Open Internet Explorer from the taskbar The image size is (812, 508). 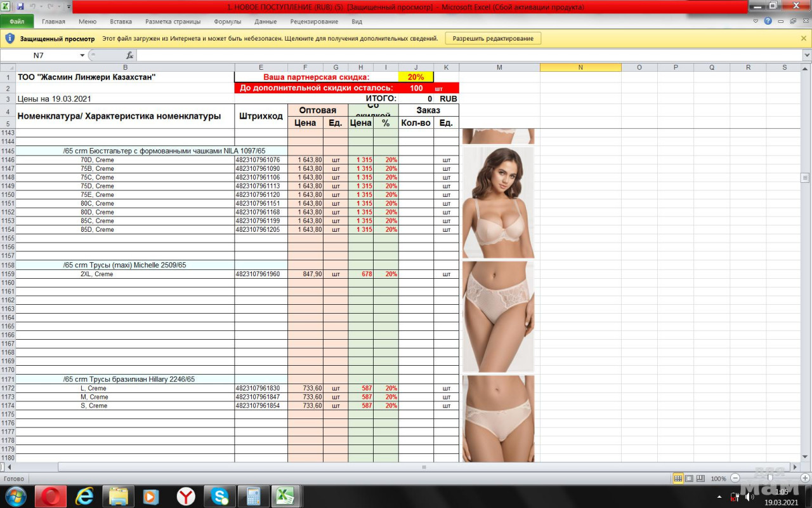click(x=84, y=496)
